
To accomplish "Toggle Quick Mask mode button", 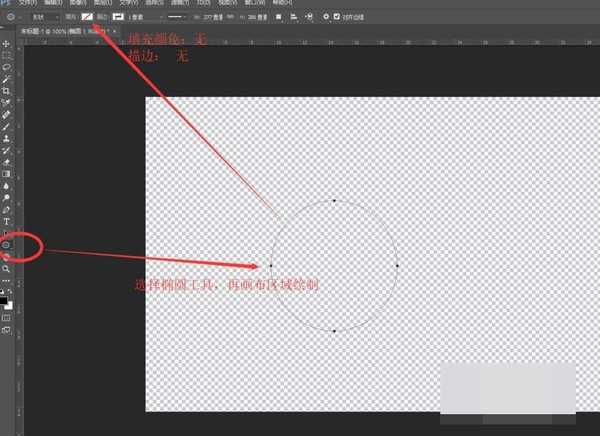I will tap(6, 317).
